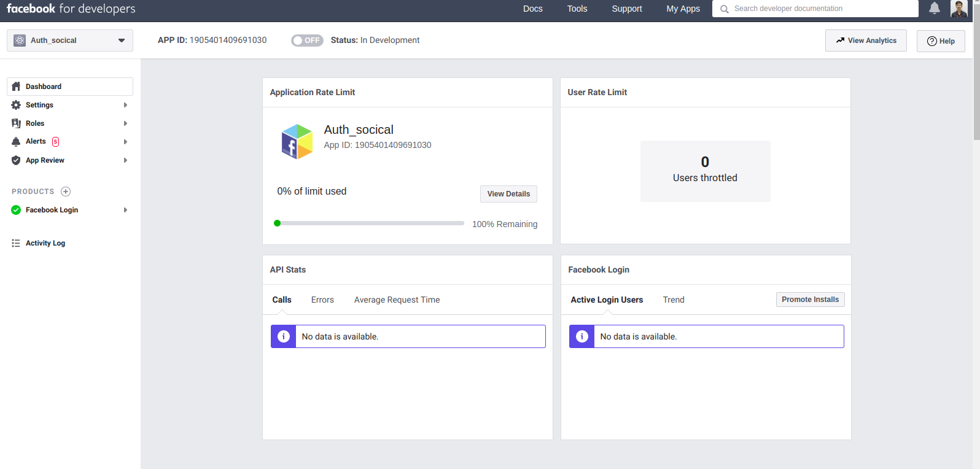
Task: Open the user profile avatar
Action: coord(959,9)
